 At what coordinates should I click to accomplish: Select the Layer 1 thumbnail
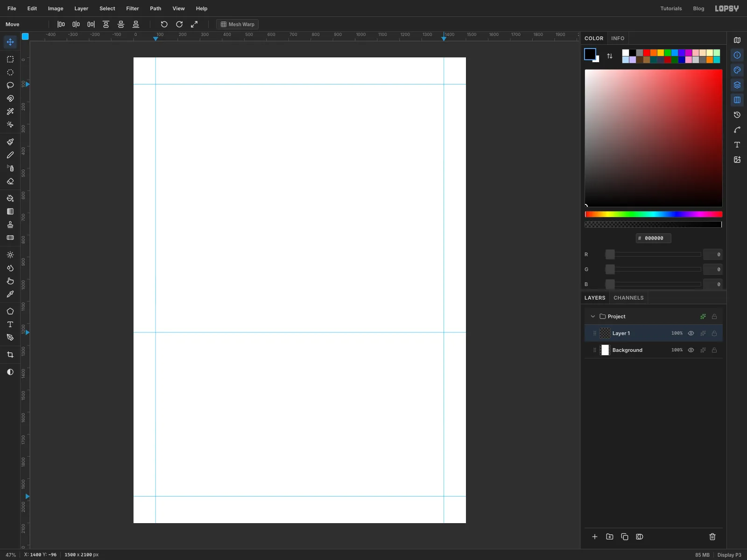coord(605,333)
